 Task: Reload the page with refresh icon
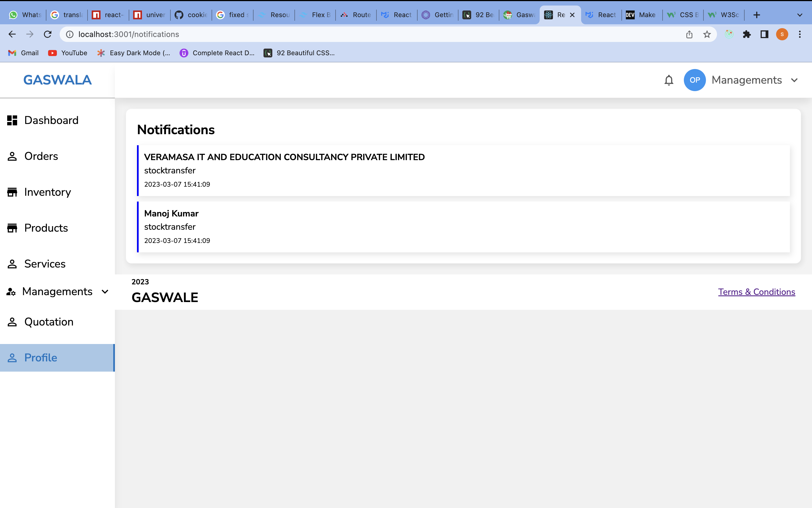pyautogui.click(x=48, y=34)
